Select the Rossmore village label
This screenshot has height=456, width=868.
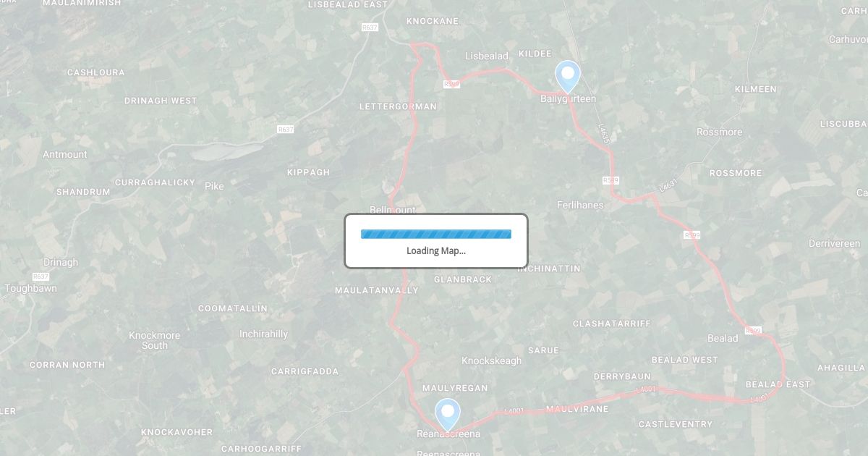(x=719, y=132)
